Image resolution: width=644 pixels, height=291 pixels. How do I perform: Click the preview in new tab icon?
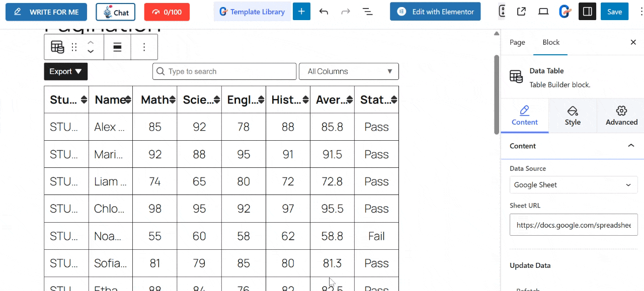[x=521, y=11]
